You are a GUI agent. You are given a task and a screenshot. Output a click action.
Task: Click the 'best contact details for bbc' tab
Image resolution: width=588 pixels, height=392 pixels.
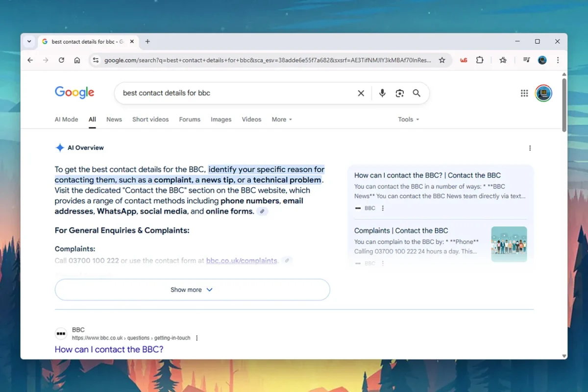(x=88, y=42)
